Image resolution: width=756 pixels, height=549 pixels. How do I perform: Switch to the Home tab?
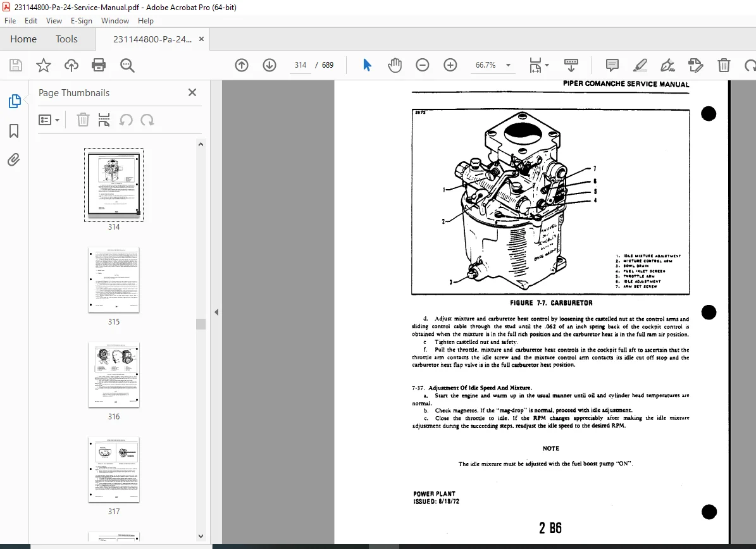(23, 39)
